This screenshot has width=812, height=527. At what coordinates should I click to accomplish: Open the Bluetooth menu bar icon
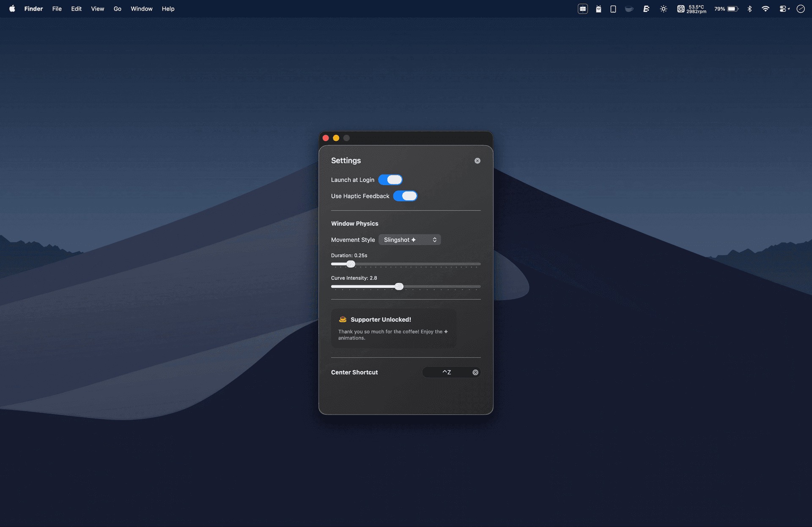(749, 8)
